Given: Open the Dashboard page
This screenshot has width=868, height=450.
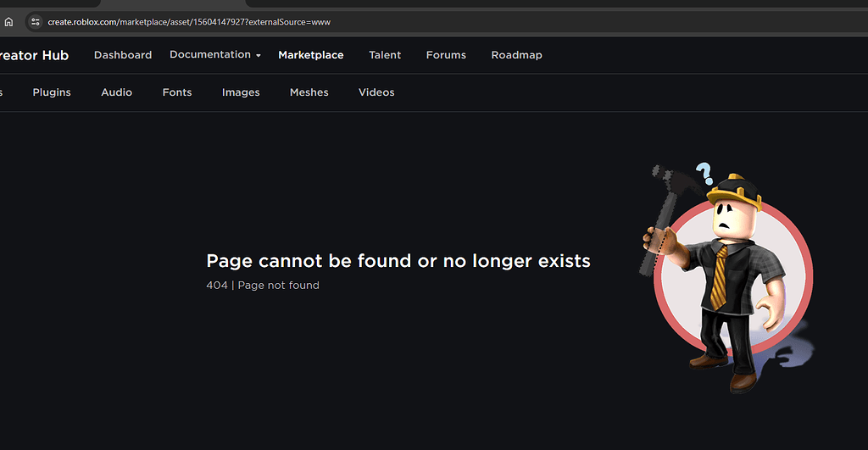Looking at the screenshot, I should [x=123, y=55].
